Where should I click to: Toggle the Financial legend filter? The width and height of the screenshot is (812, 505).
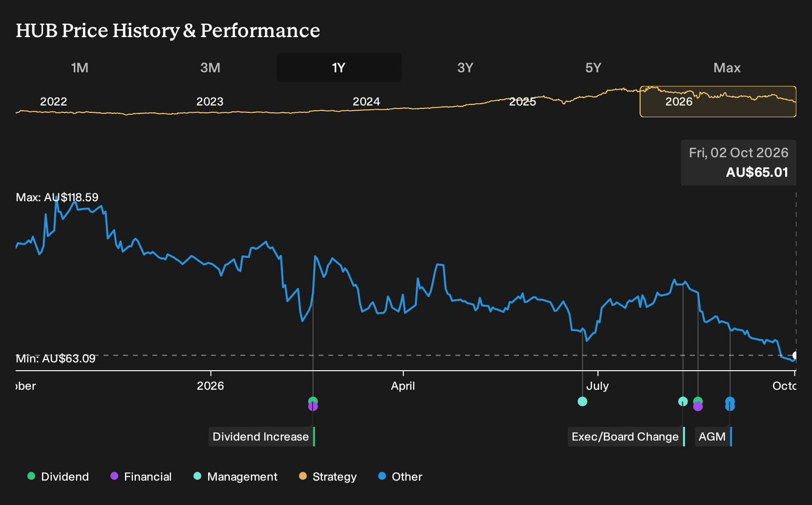[x=141, y=477]
